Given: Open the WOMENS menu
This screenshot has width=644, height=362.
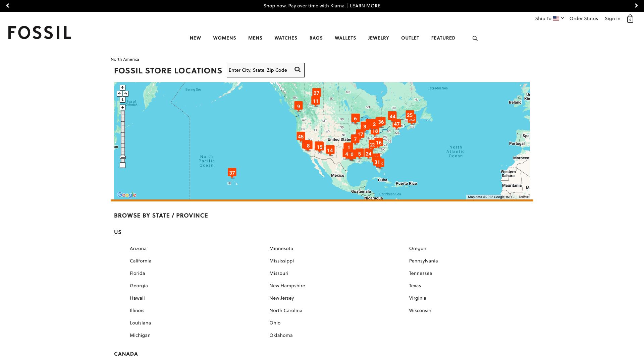Looking at the screenshot, I should 224,38.
